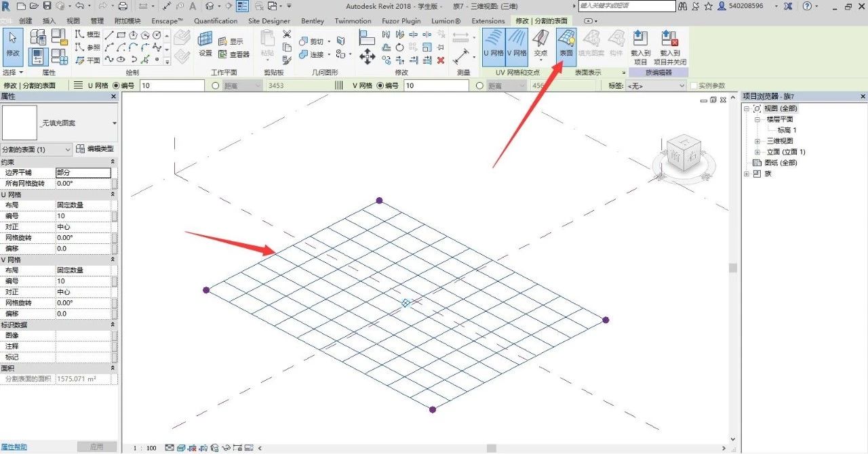Select V 网格 编号 radio button
The width and height of the screenshot is (868, 454).
379,85
